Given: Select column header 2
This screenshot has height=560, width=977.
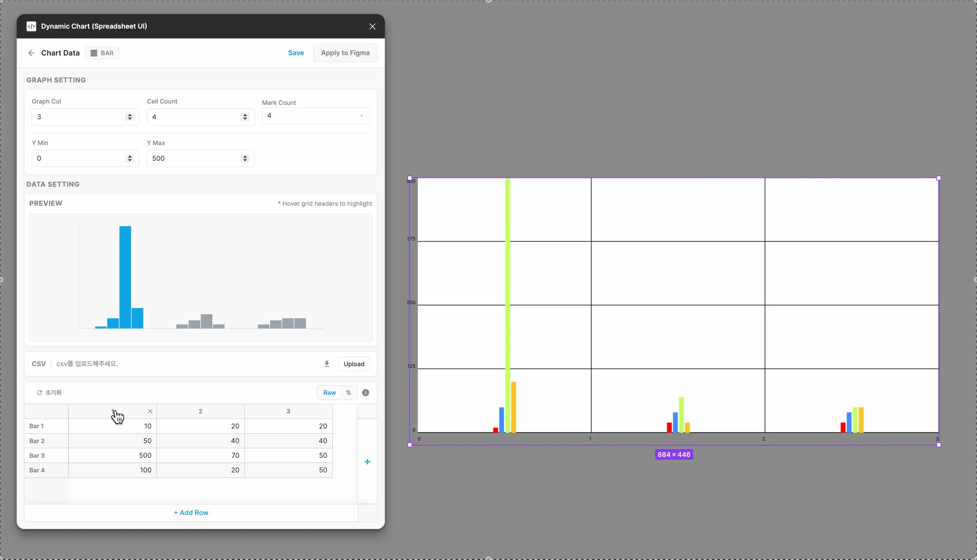Looking at the screenshot, I should (x=200, y=411).
